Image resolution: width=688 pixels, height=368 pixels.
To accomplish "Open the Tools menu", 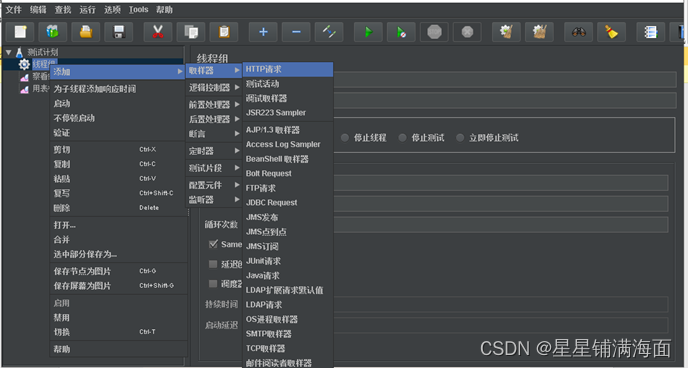I will pos(139,10).
